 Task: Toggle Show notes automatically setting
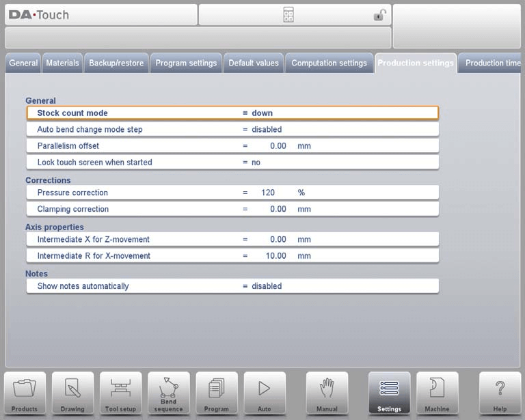[232, 286]
